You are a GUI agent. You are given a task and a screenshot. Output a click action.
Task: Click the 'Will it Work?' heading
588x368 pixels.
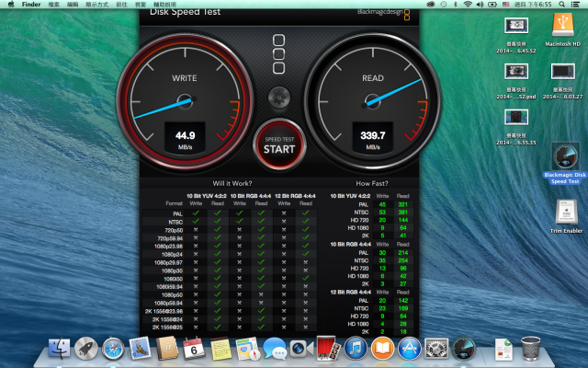(232, 183)
